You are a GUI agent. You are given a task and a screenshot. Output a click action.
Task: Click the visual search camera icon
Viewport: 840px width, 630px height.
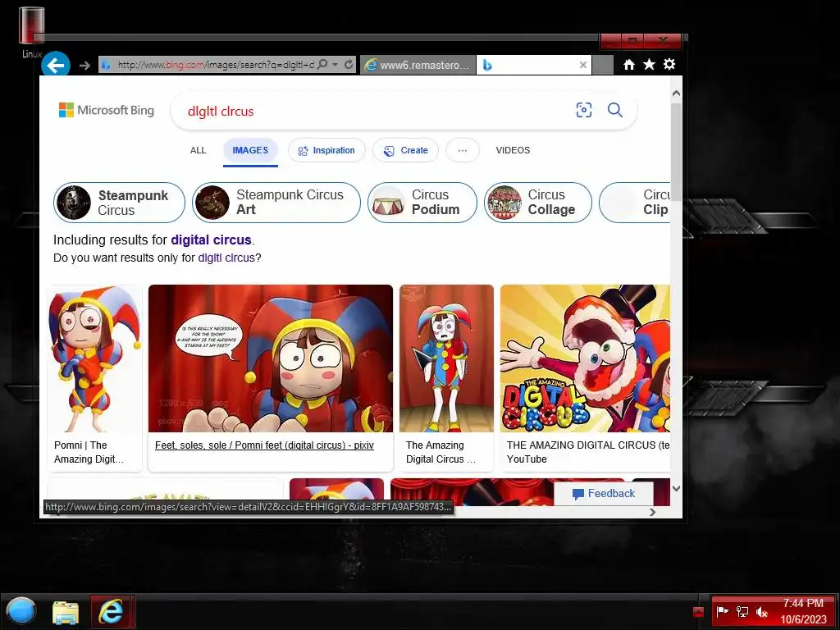[584, 110]
